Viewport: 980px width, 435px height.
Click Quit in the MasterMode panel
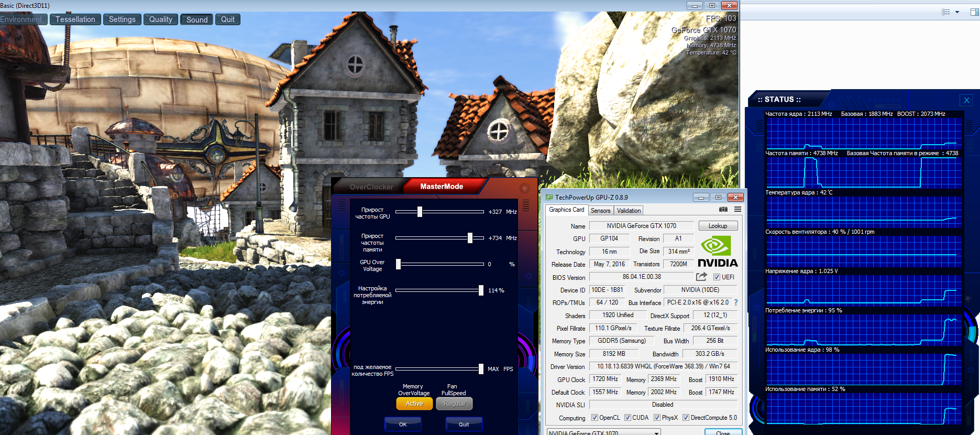click(464, 424)
